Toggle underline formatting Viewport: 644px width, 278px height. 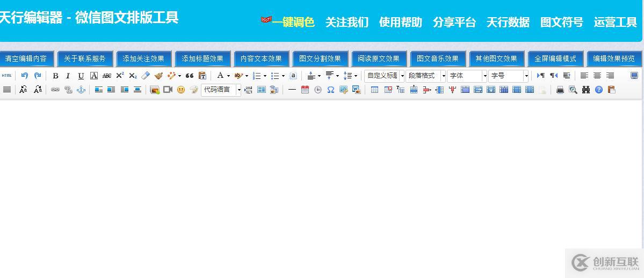pyautogui.click(x=81, y=76)
